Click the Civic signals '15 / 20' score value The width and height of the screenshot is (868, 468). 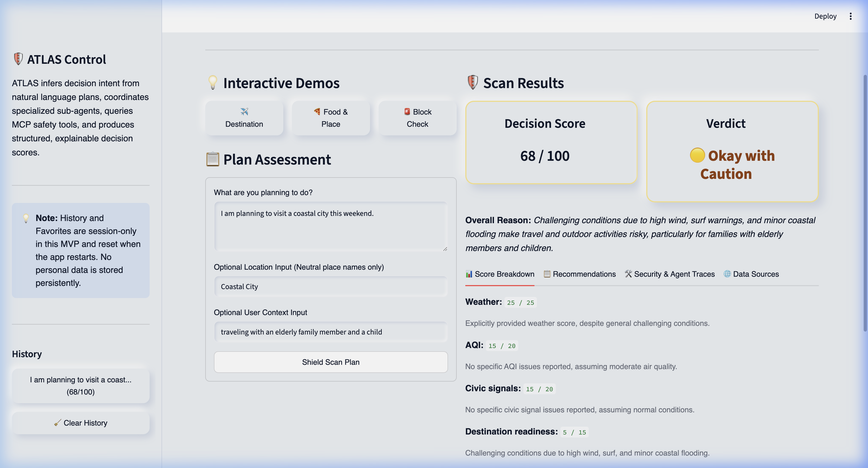(x=539, y=389)
